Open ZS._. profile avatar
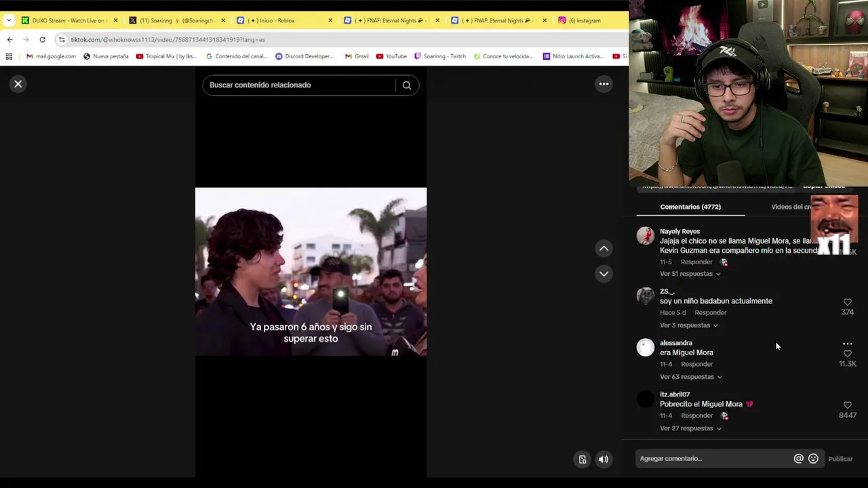Image resolution: width=868 pixels, height=488 pixels. [x=646, y=296]
